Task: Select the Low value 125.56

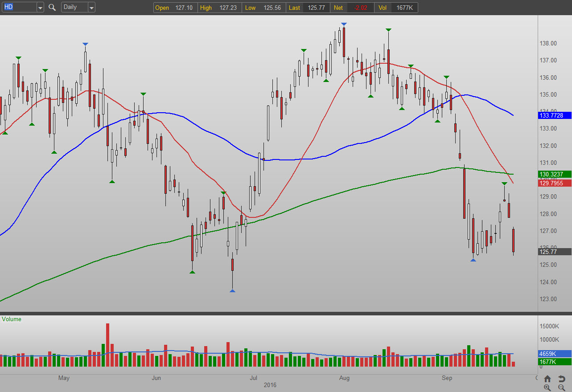Action: [272, 8]
